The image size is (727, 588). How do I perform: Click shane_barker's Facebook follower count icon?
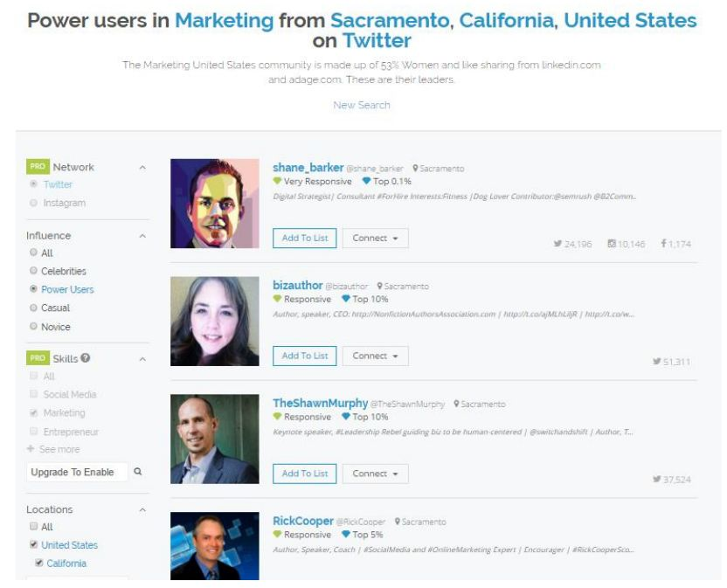664,244
